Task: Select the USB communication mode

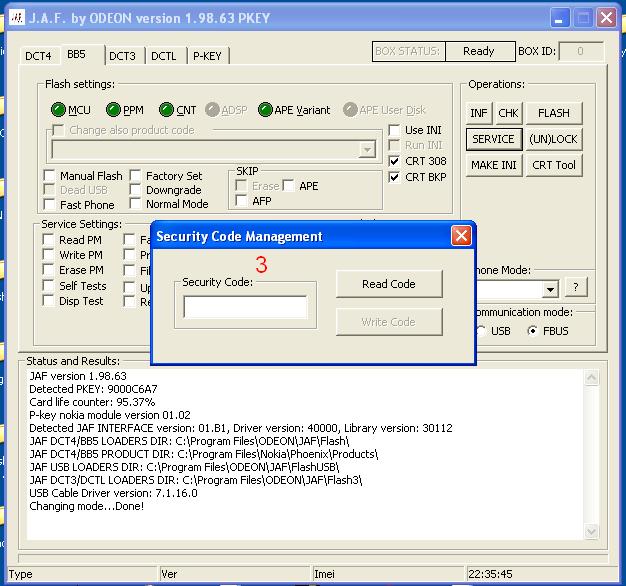Action: pyautogui.click(x=481, y=331)
